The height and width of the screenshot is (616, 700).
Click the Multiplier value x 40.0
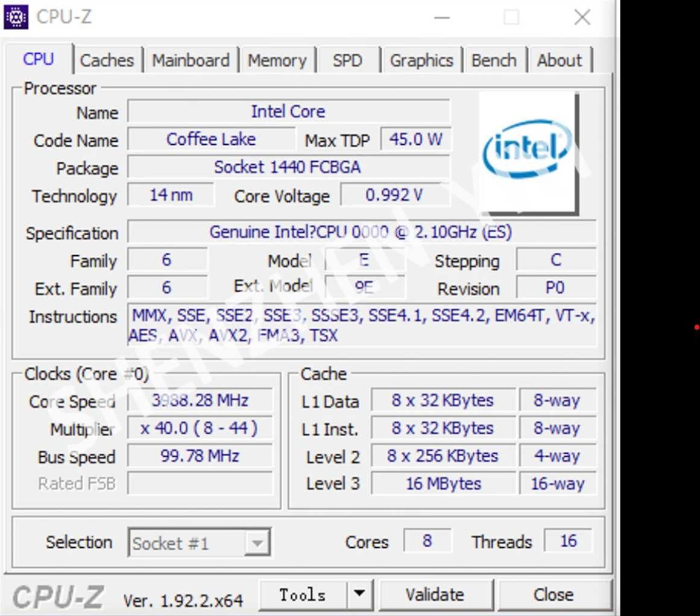coord(200,428)
